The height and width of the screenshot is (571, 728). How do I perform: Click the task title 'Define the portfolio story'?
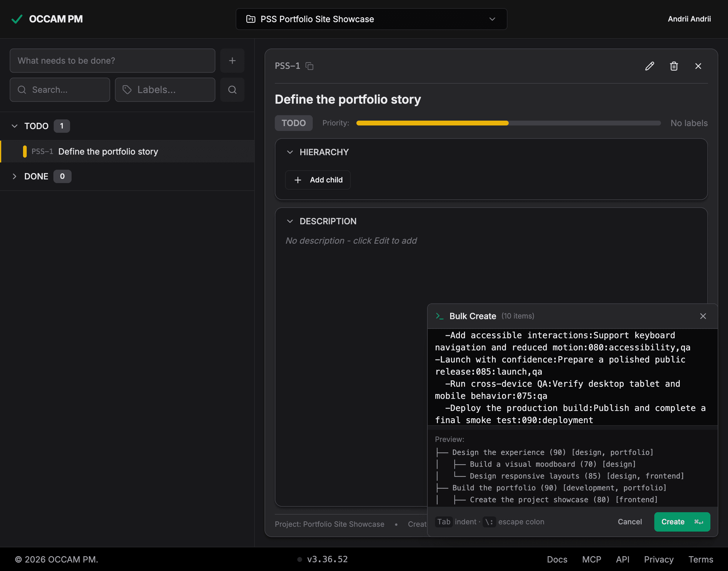[348, 99]
